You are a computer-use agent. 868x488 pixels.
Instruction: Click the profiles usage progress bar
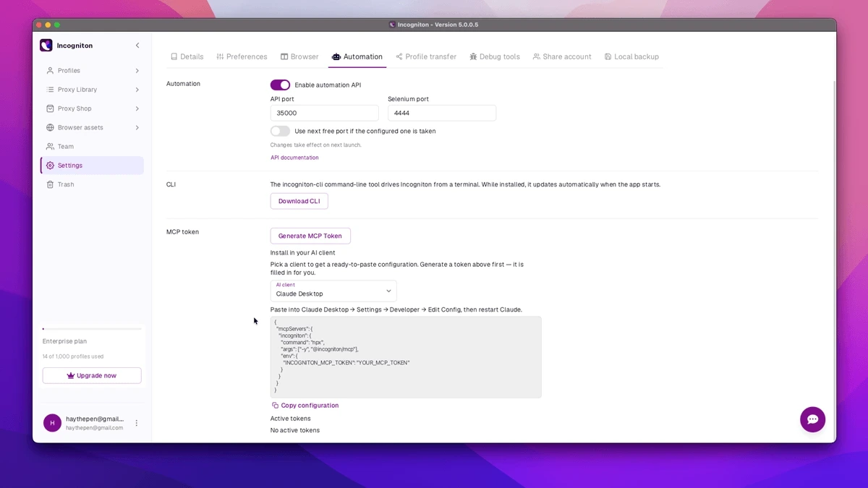tap(92, 329)
